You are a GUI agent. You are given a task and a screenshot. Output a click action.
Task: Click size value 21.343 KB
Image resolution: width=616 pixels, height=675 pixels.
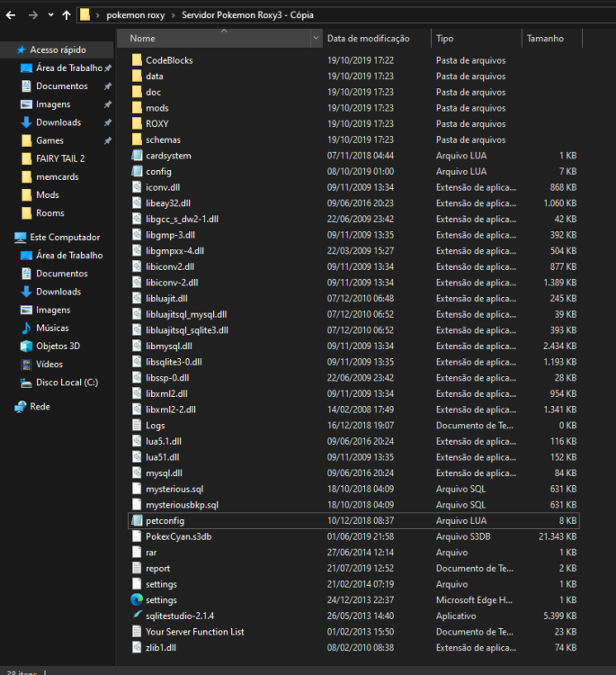click(558, 536)
